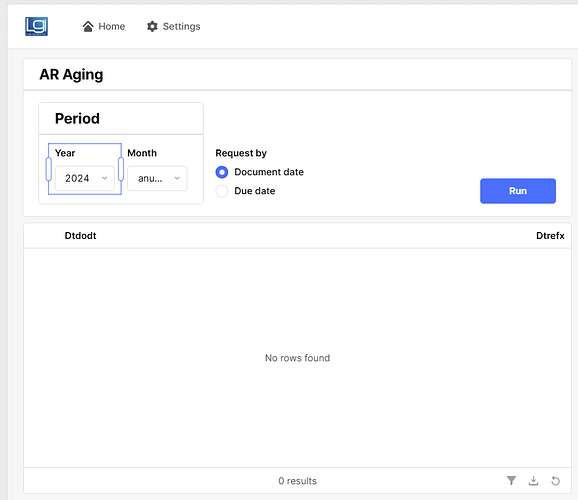
Task: Click the Settings gear icon
Action: point(152,27)
